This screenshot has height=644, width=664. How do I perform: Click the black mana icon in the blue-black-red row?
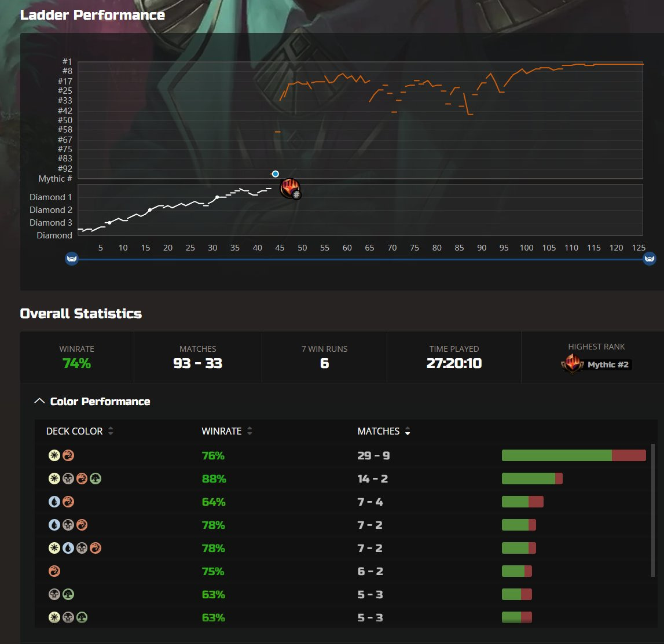click(x=68, y=525)
